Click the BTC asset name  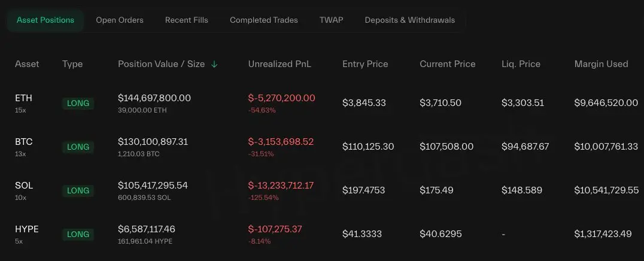click(24, 142)
